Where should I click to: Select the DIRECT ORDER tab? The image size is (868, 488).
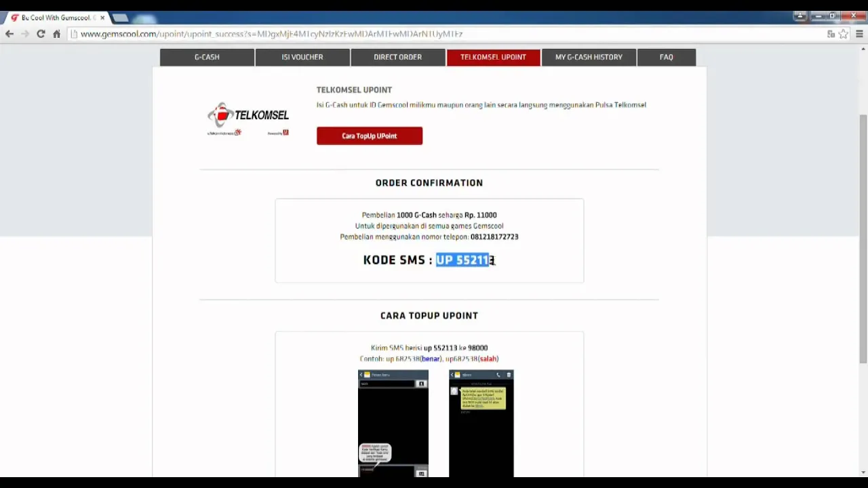tap(397, 57)
